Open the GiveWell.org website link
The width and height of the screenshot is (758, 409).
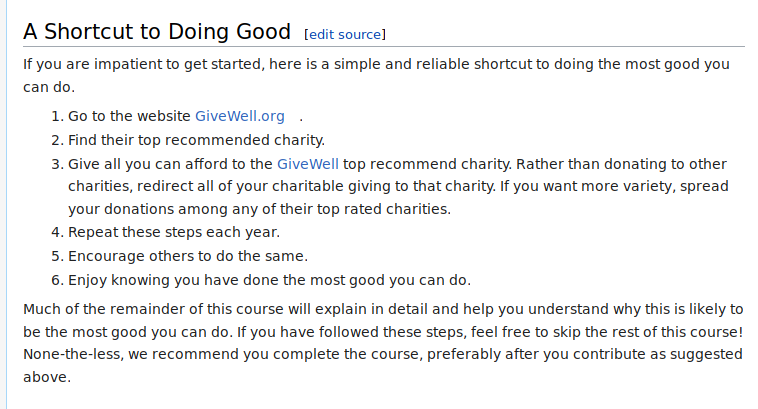[240, 116]
